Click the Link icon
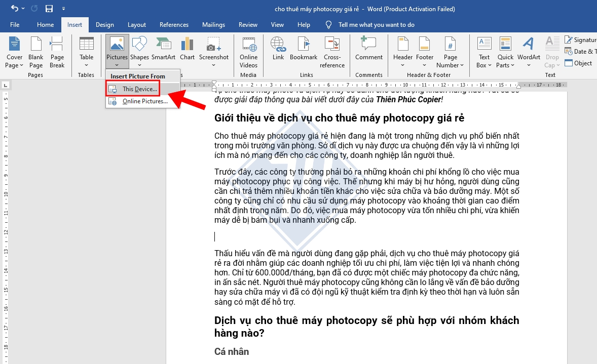 click(278, 49)
